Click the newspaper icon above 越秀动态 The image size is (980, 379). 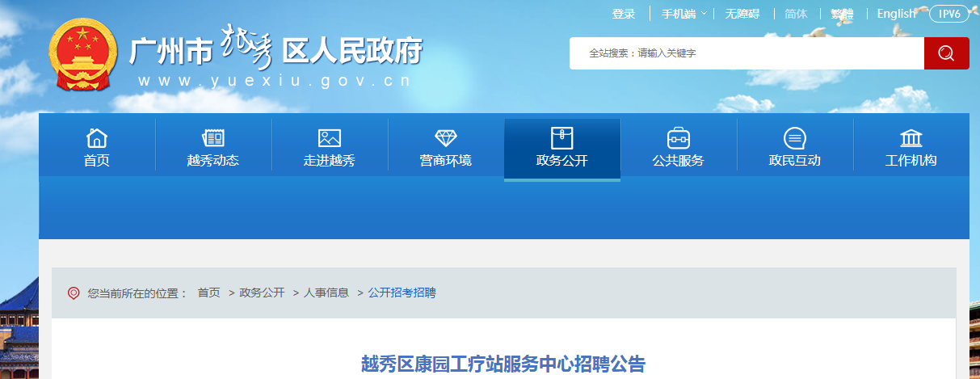pos(213,137)
